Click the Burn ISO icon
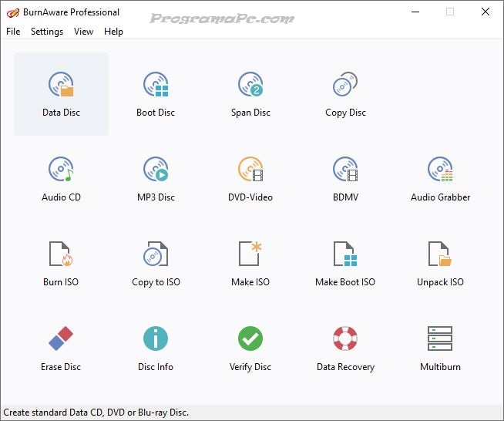The width and height of the screenshot is (504, 421). tap(61, 255)
